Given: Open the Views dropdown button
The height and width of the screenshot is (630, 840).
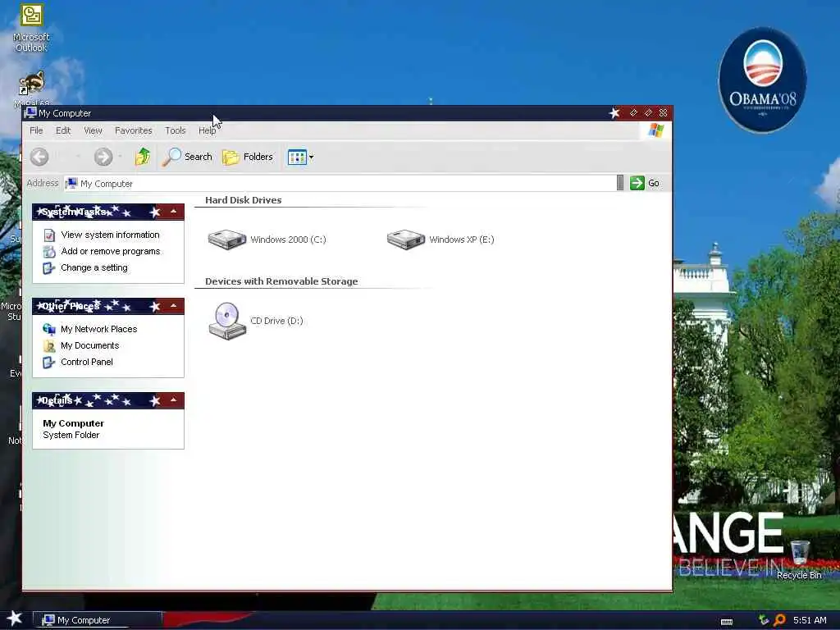Looking at the screenshot, I should 300,157.
